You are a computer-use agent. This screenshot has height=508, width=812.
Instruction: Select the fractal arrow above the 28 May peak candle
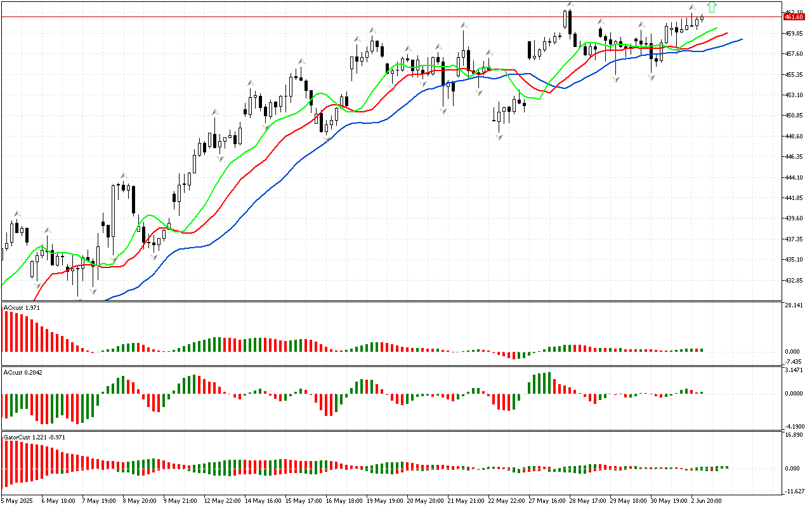click(x=570, y=4)
